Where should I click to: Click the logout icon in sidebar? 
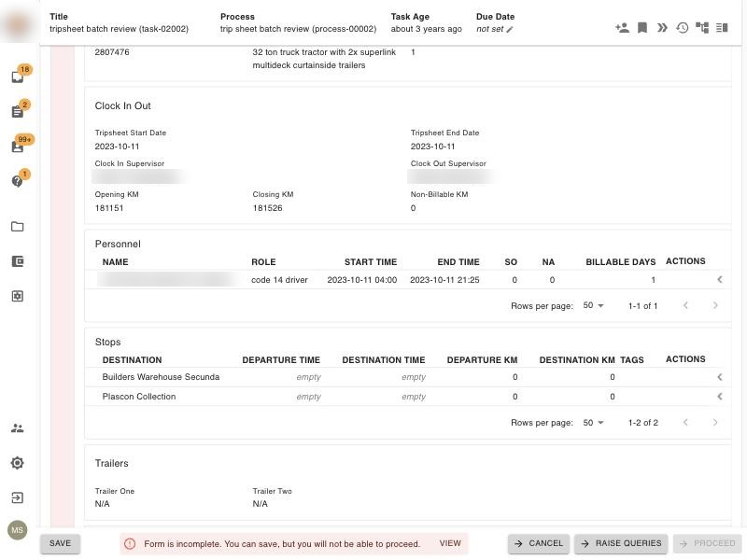(x=18, y=497)
